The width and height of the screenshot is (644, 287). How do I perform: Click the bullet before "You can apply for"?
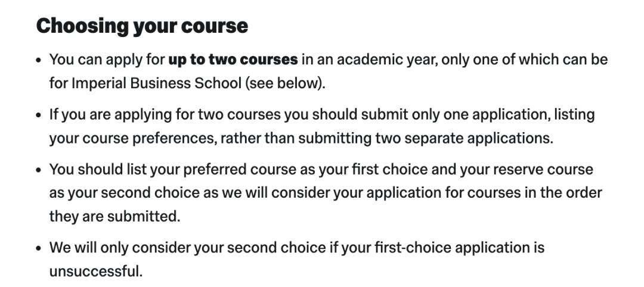39,60
